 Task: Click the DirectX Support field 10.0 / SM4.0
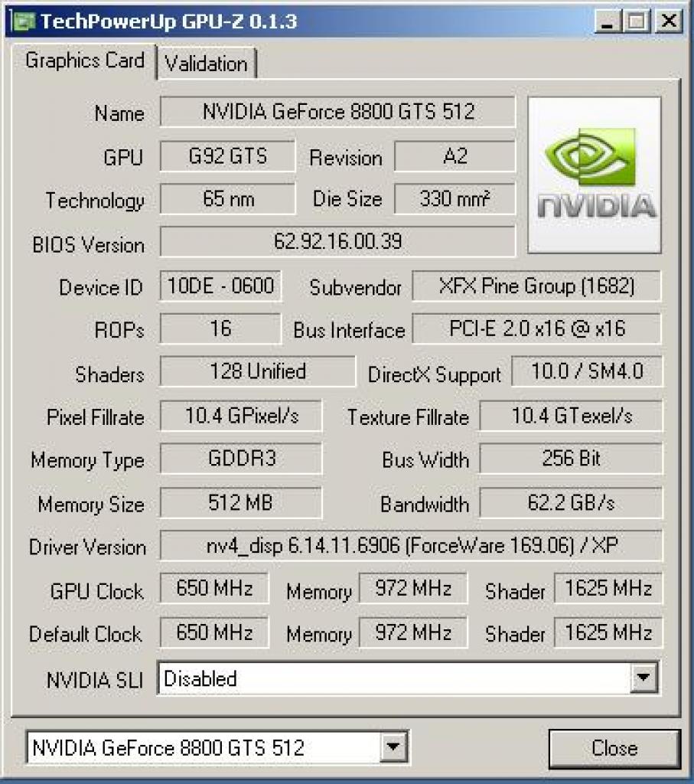click(587, 371)
